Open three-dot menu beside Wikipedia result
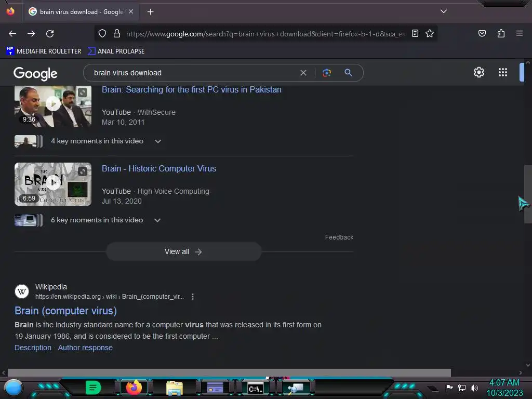This screenshot has height=399, width=532. [x=193, y=297]
